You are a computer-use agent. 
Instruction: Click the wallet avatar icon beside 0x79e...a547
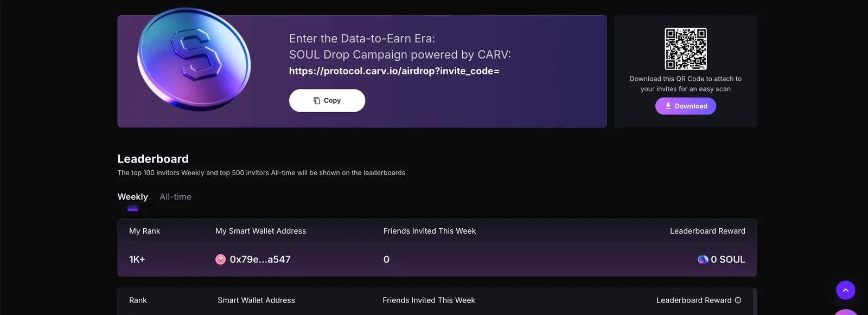point(220,260)
